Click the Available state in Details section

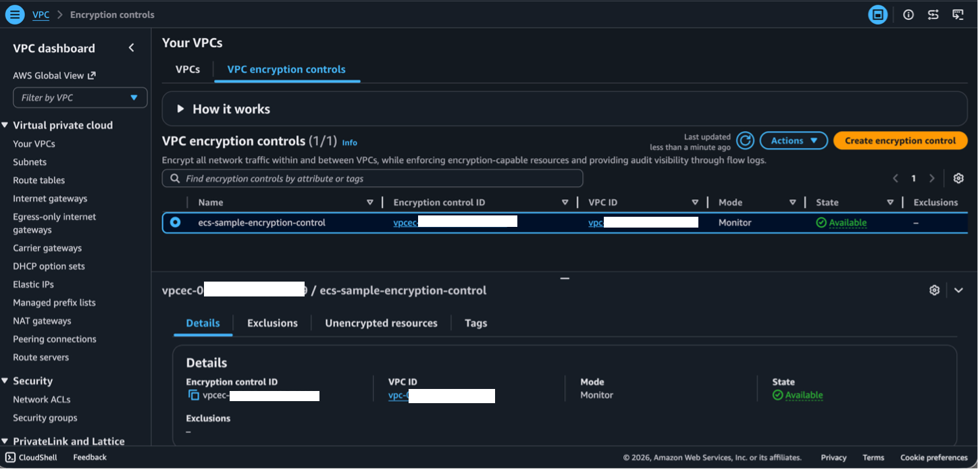[798, 395]
